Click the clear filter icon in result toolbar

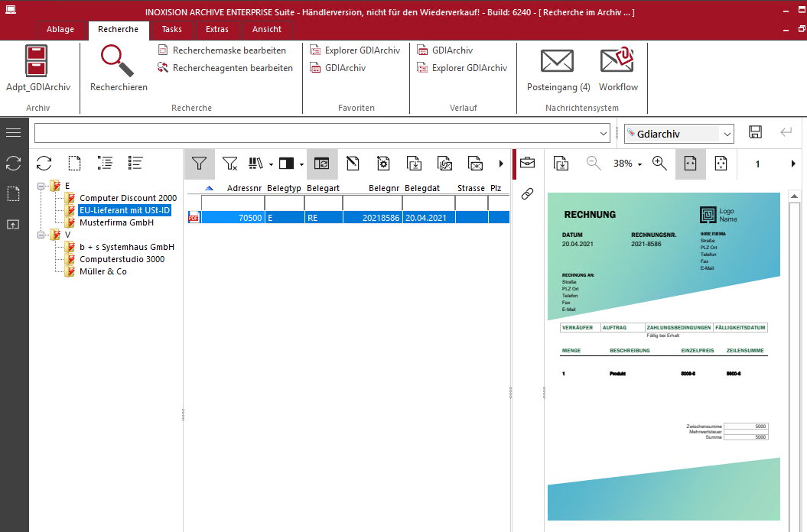229,163
